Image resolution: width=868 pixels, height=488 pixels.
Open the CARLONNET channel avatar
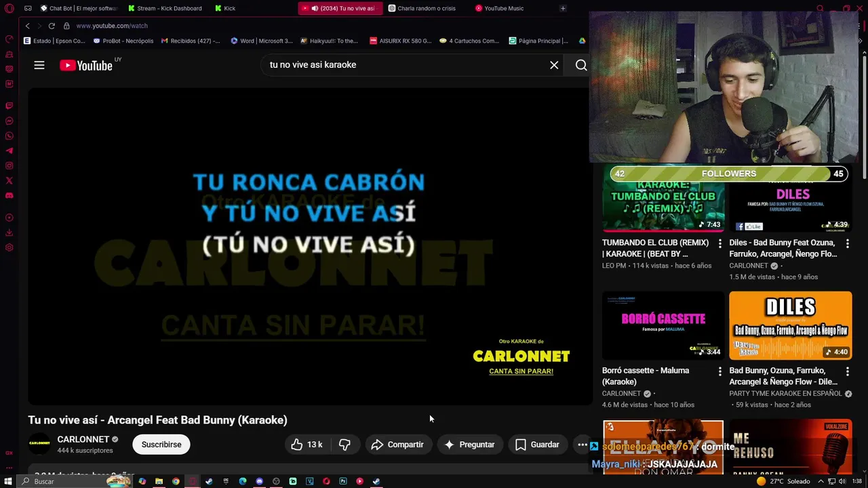[x=39, y=444]
